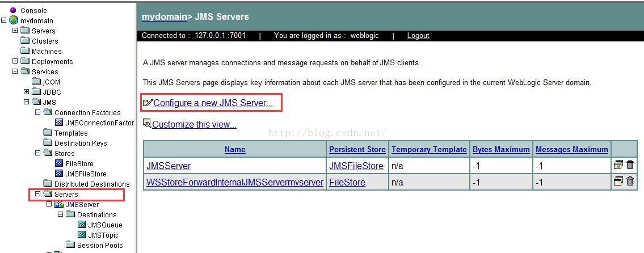Collapse the JMS tree node
Screen dimensions: 644x253
coord(26,102)
